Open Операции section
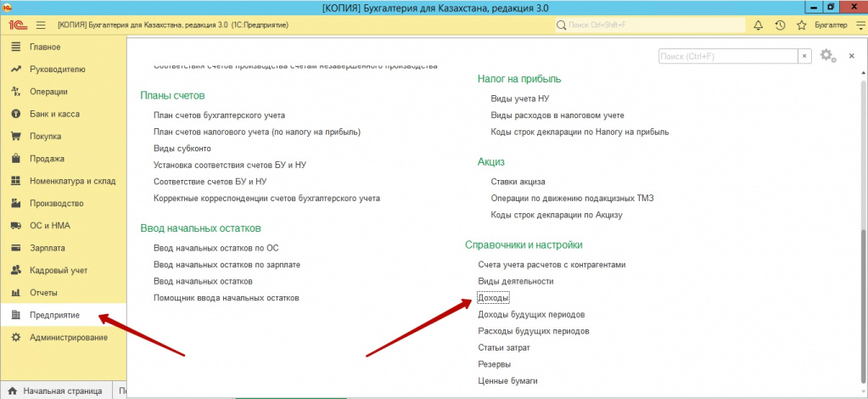 (x=63, y=92)
